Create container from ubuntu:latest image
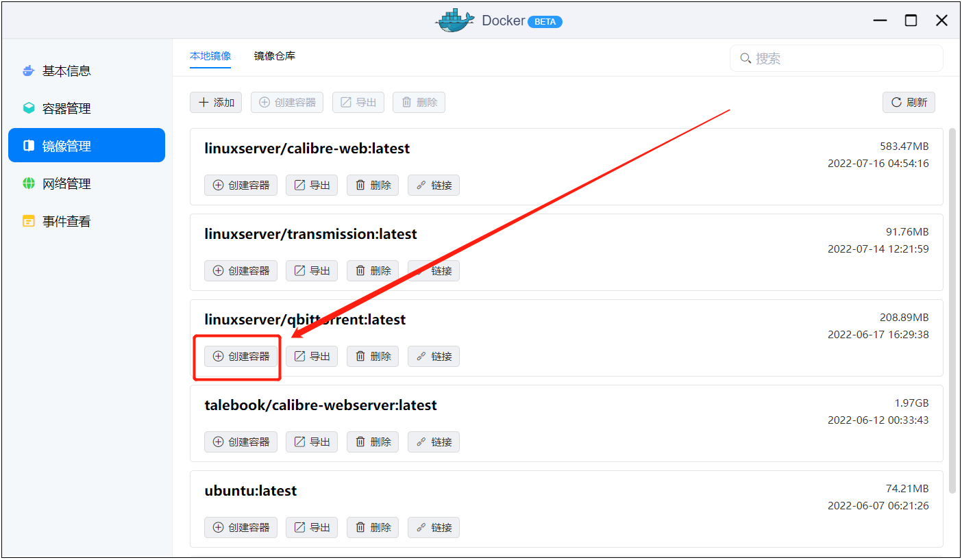 [241, 528]
